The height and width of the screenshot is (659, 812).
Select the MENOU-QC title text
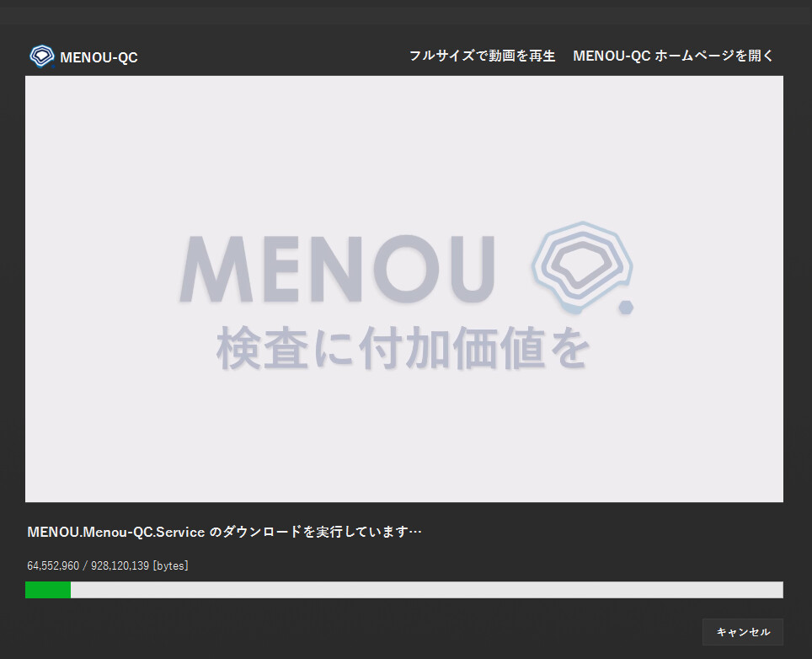pos(99,57)
